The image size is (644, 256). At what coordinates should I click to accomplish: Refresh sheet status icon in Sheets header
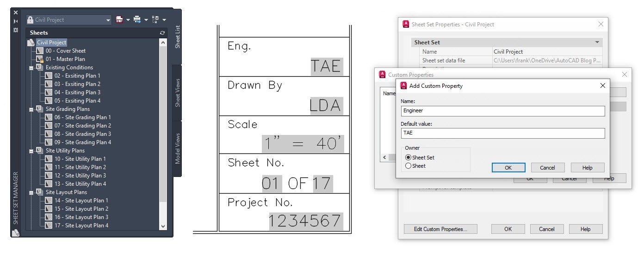(162, 33)
